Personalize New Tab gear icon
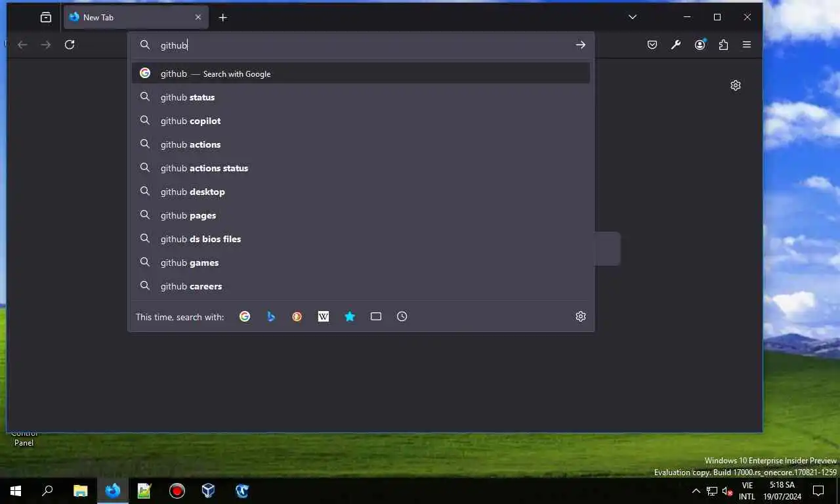This screenshot has height=504, width=840. point(736,85)
